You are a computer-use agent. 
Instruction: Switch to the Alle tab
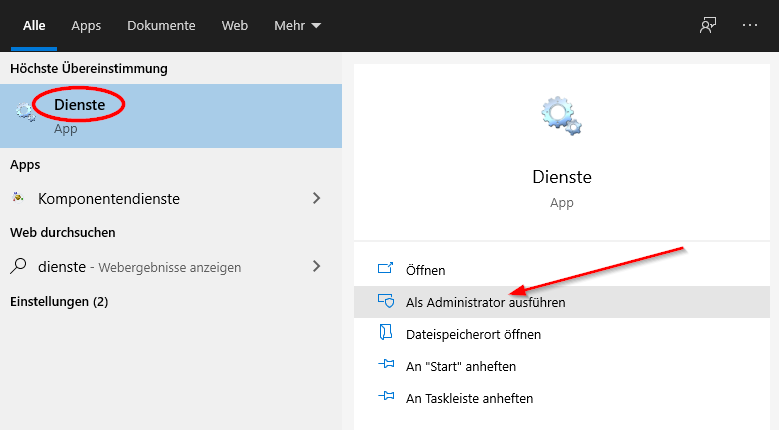tap(35, 25)
